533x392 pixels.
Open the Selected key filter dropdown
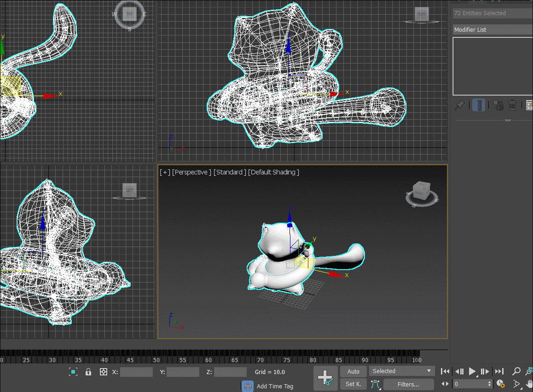[x=402, y=371]
